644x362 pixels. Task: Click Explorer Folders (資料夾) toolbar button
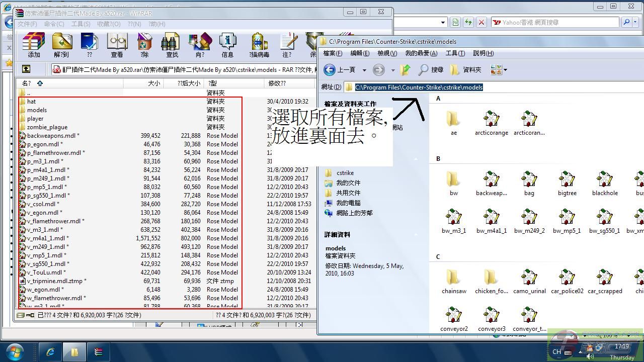tap(466, 70)
